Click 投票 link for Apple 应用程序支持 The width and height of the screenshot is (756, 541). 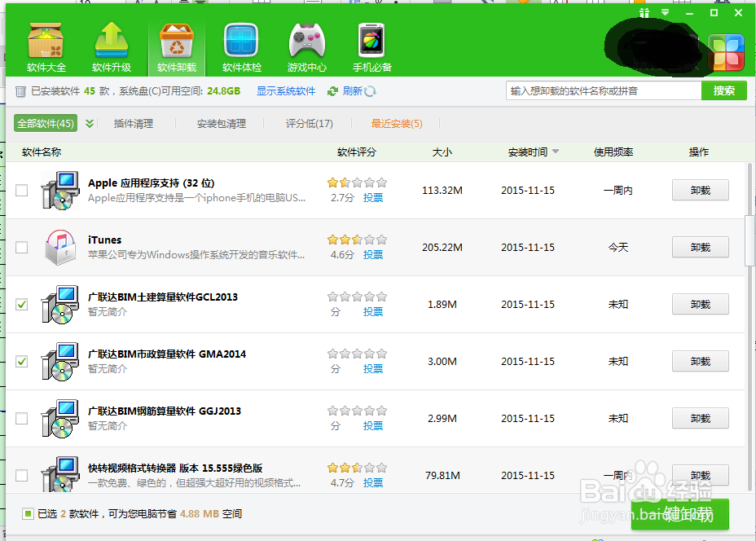pyautogui.click(x=373, y=198)
